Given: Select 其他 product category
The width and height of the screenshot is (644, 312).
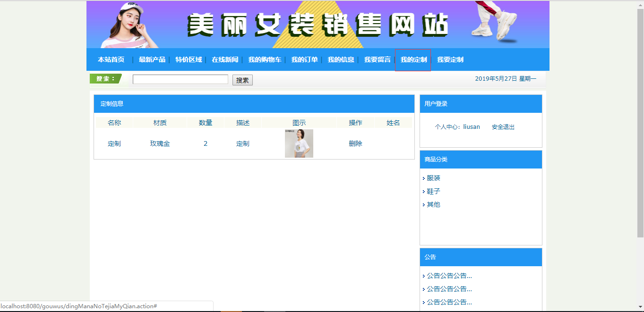Looking at the screenshot, I should 433,204.
